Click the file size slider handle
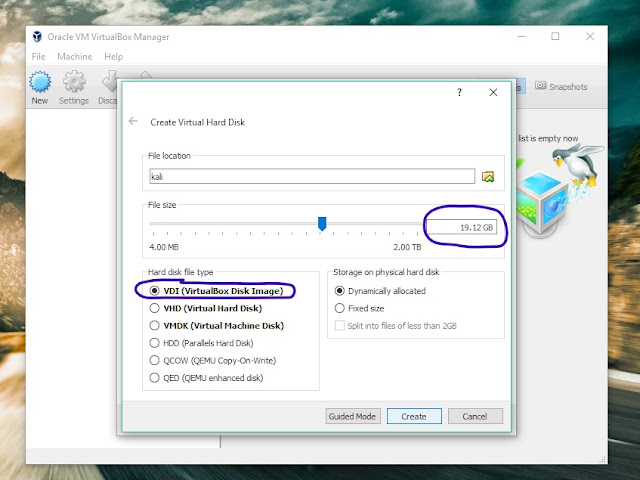Viewport: 640px width, 480px height. (x=322, y=224)
